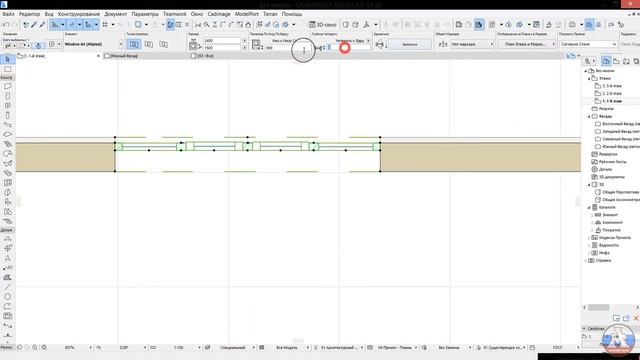This screenshot has height=360, width=640.
Task: Select the Fill tool
Action: (x=7, y=278)
